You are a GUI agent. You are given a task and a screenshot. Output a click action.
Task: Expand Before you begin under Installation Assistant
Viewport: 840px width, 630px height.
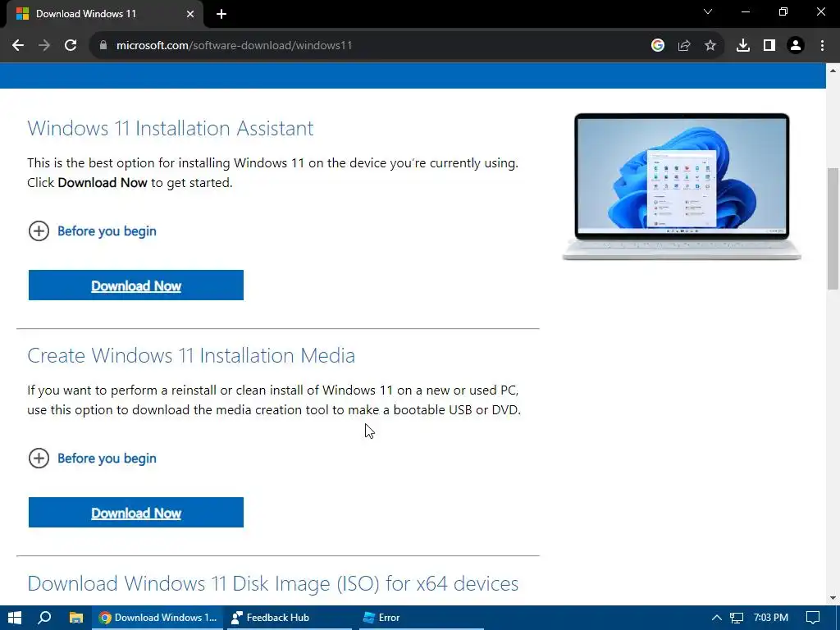tap(92, 231)
